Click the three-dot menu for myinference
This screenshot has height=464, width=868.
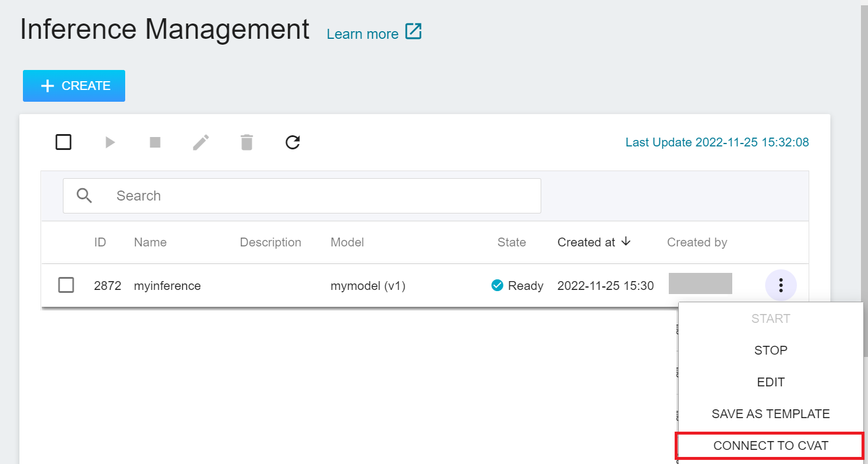point(780,286)
